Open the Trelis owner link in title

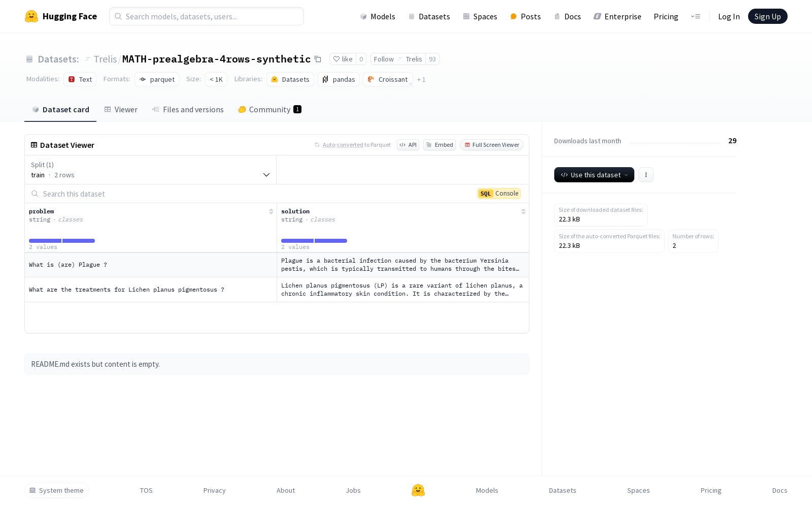[x=105, y=59]
